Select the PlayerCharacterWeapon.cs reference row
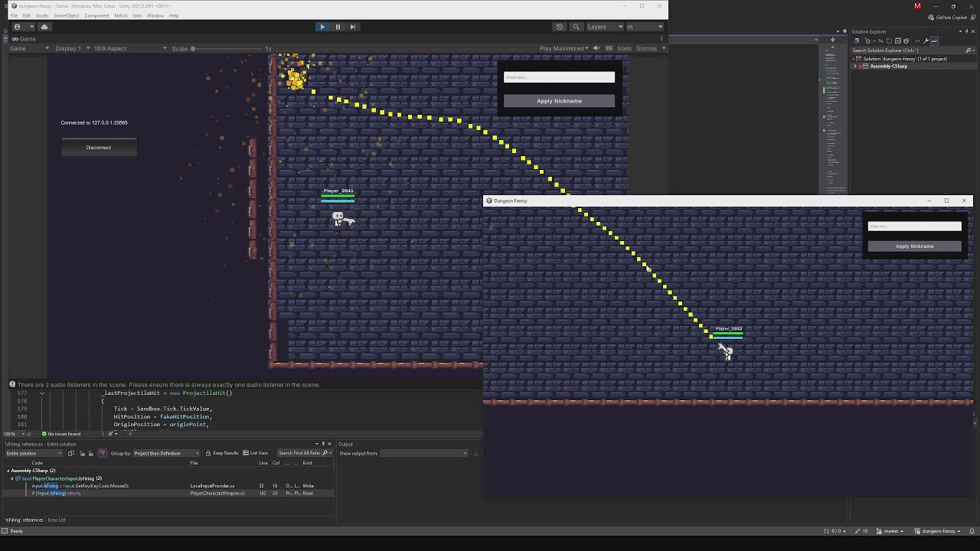The image size is (980, 551). (x=168, y=494)
